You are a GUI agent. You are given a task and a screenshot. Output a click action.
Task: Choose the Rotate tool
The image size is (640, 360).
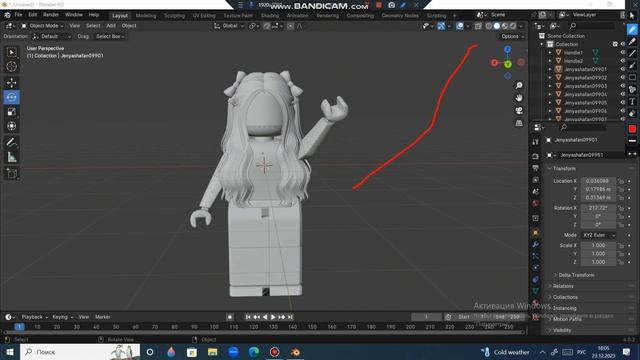[11, 97]
